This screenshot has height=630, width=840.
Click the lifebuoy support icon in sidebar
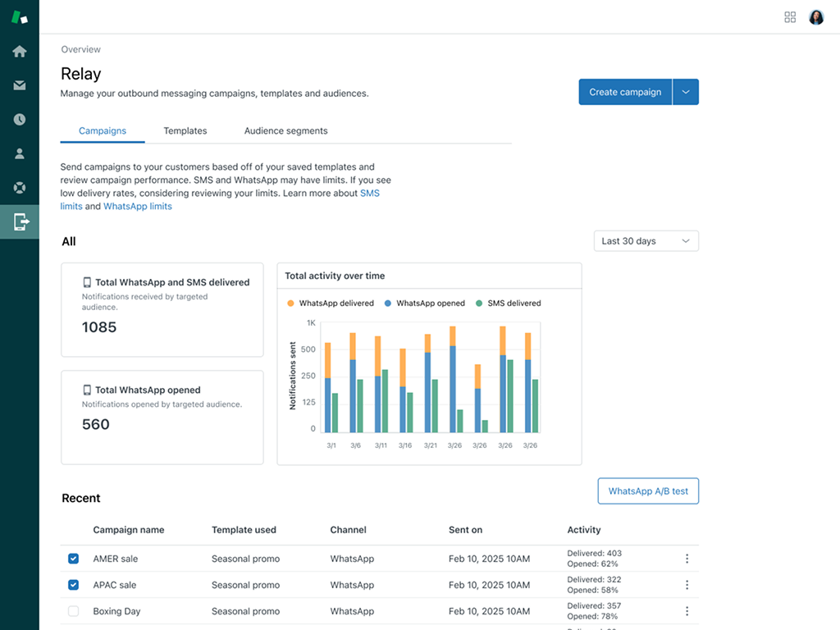pyautogui.click(x=20, y=187)
